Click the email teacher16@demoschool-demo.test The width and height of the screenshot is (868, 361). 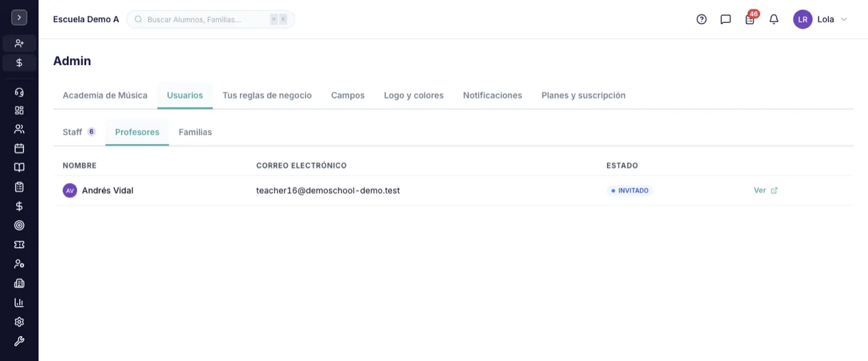click(x=328, y=190)
